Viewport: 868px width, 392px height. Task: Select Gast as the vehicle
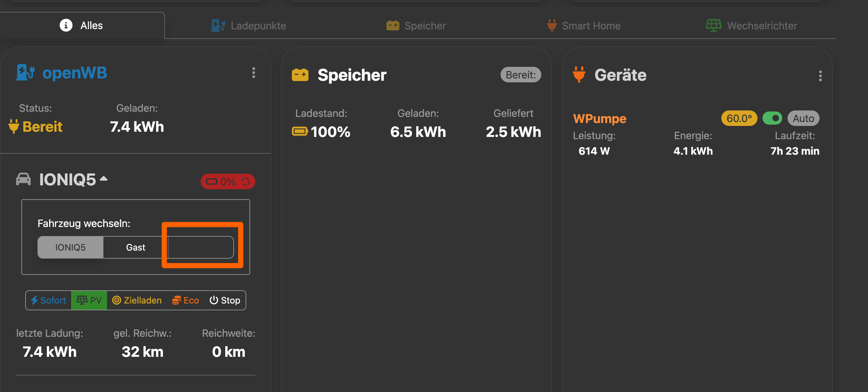135,248
